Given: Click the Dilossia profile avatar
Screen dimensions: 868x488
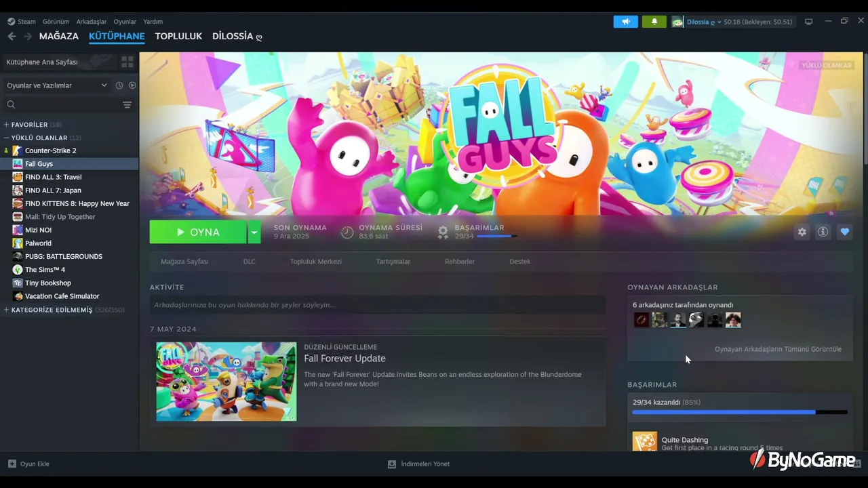Looking at the screenshot, I should click(677, 22).
